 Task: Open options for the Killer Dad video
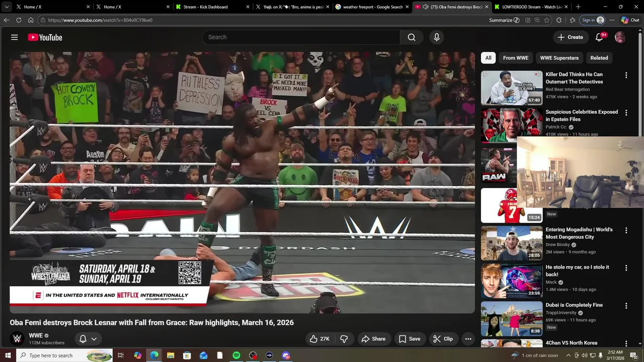tap(626, 75)
